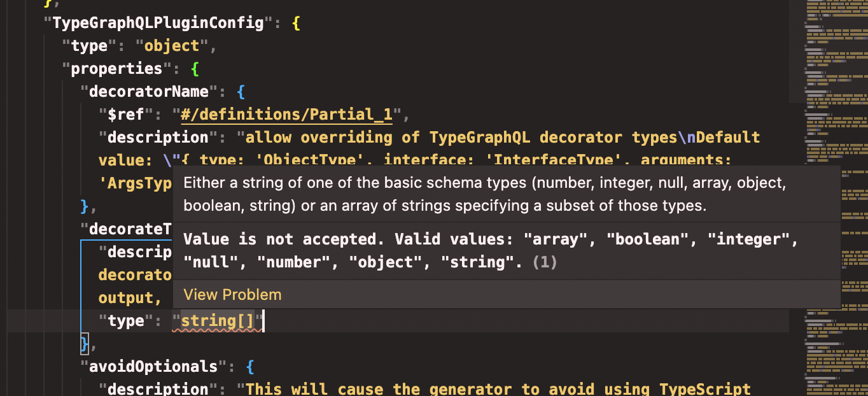This screenshot has width=868, height=396.
Task: Click the "$ref" key
Action: [x=126, y=115]
